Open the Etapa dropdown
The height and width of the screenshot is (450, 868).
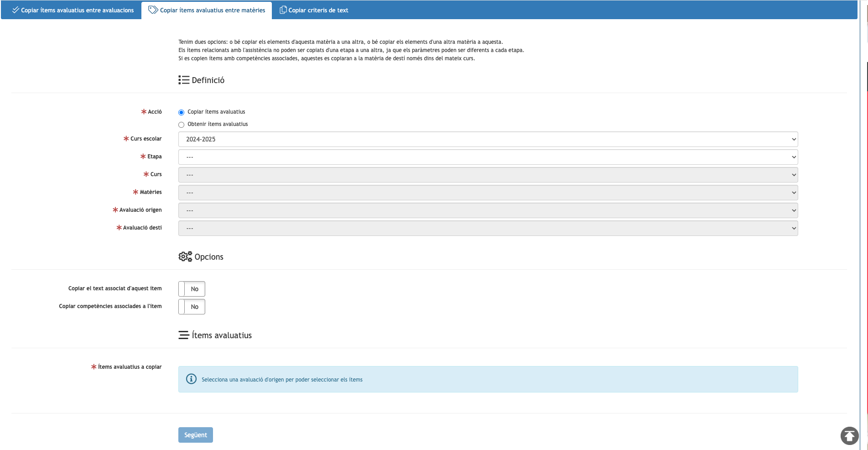click(x=488, y=157)
